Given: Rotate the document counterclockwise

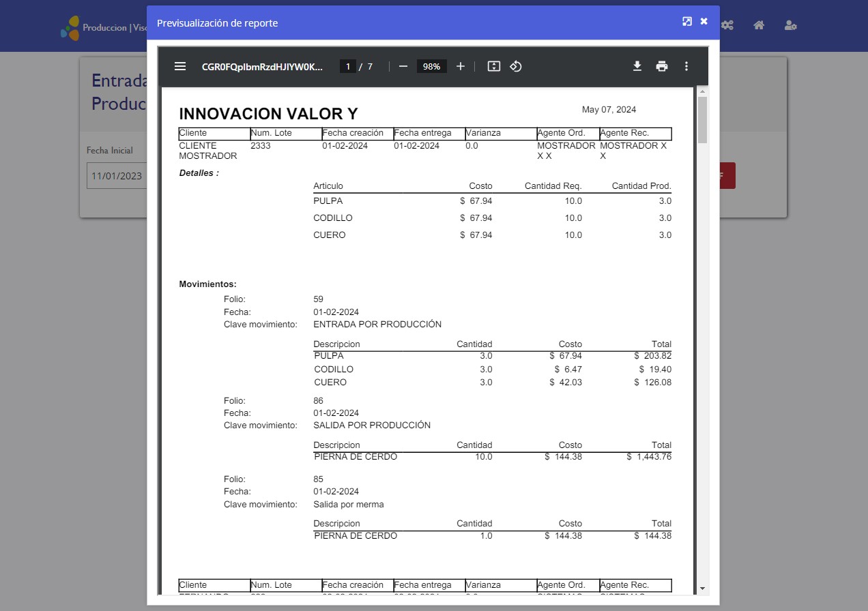Looking at the screenshot, I should (x=516, y=66).
